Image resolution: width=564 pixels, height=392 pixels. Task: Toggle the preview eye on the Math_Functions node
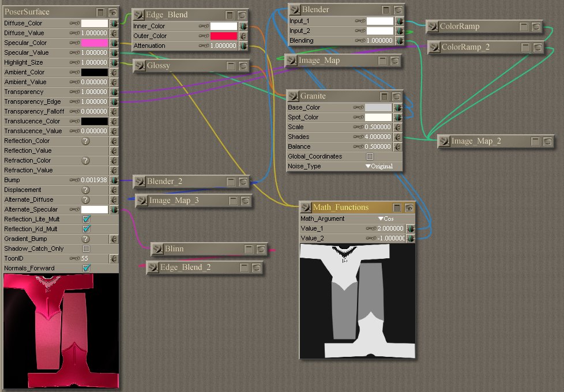pyautogui.click(x=409, y=208)
